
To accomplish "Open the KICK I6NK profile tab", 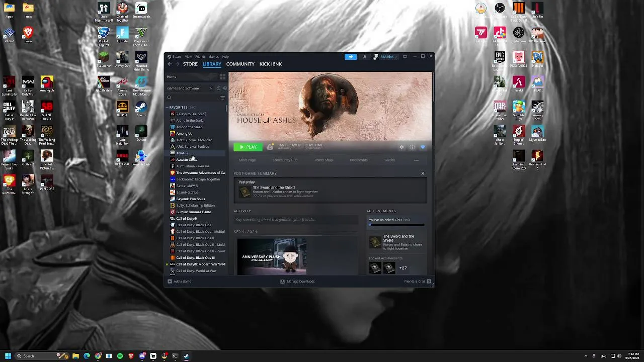I will tap(271, 64).
